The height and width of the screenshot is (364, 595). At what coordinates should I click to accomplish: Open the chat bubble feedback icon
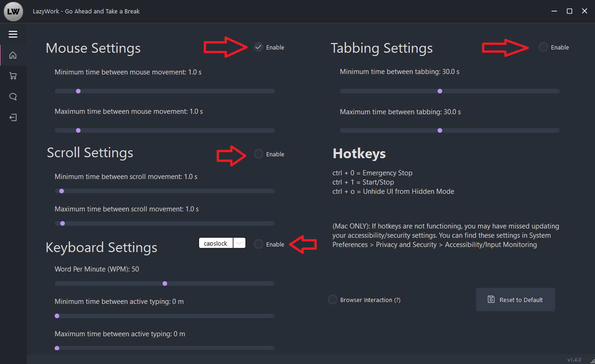(x=13, y=97)
